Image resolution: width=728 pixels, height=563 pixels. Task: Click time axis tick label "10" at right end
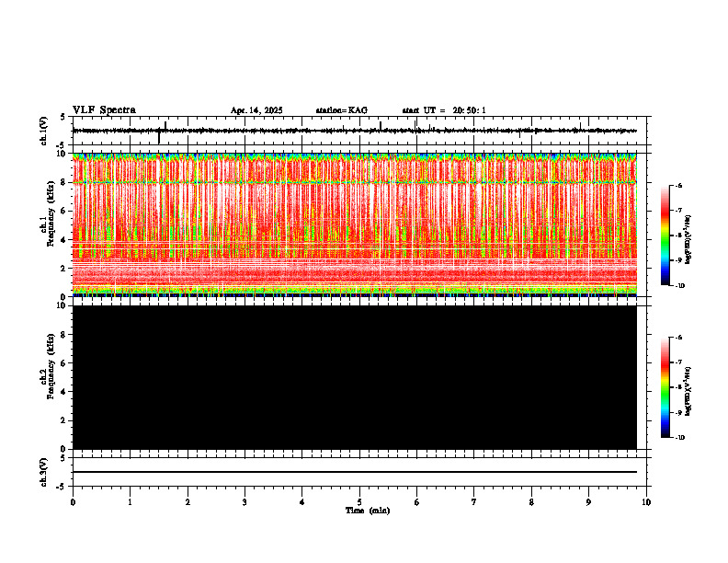point(646,502)
